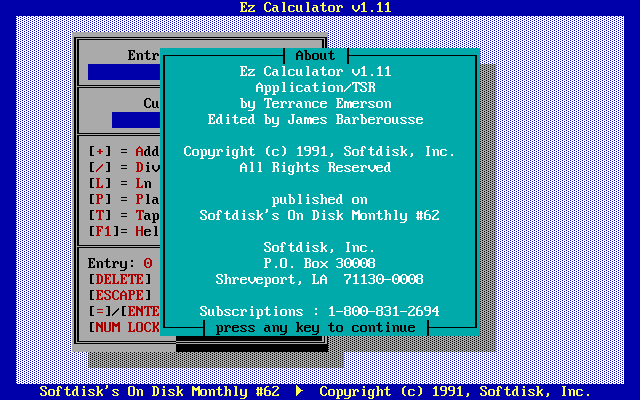The height and width of the screenshot is (400, 640).
Task: Click the [NUM LOCK key label
Action: coord(124,327)
